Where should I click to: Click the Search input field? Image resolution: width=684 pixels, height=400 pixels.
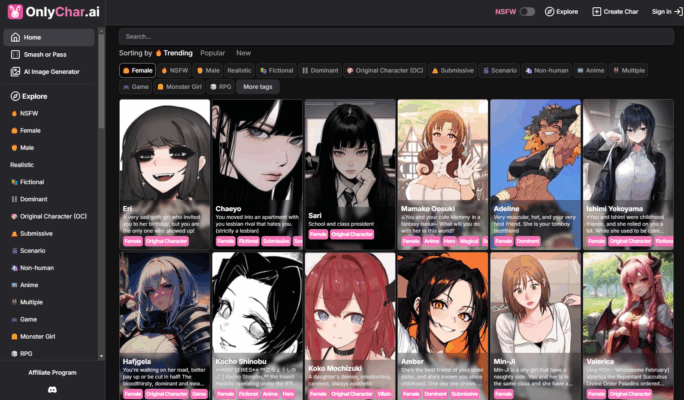(394, 36)
